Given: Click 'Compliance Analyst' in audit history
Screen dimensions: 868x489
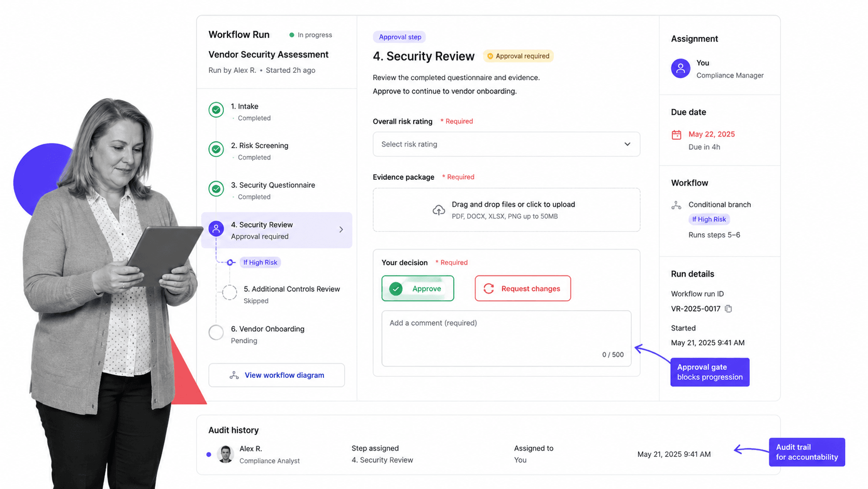Looking at the screenshot, I should point(269,461).
